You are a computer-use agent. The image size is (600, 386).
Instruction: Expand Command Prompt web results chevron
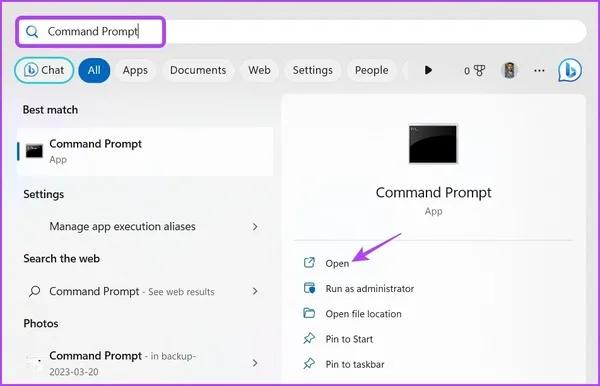pos(255,292)
